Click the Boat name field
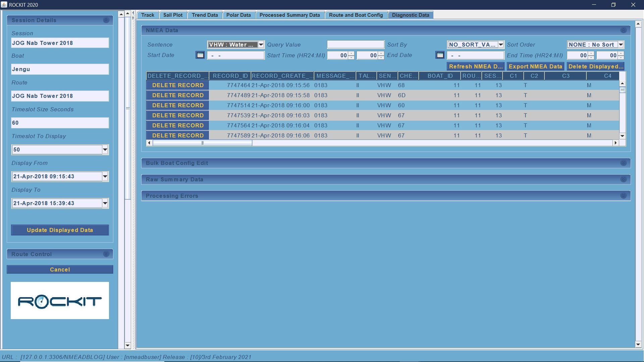The width and height of the screenshot is (644, 362). coord(60,69)
